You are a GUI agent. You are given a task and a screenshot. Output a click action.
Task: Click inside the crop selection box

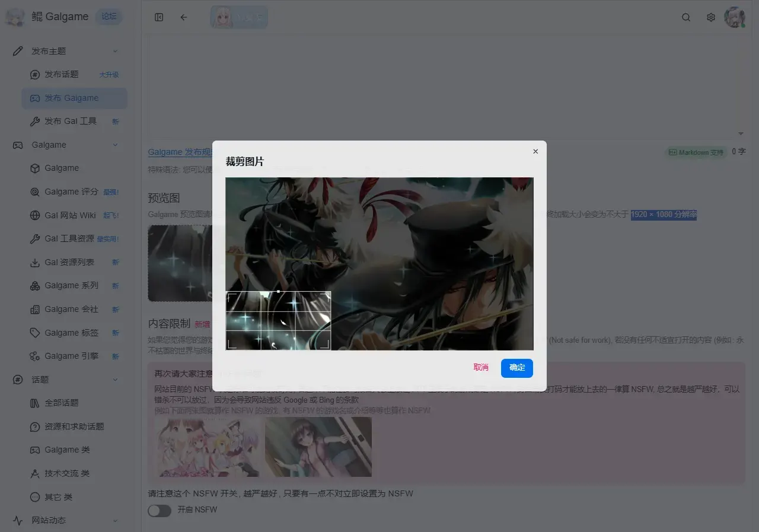click(278, 320)
